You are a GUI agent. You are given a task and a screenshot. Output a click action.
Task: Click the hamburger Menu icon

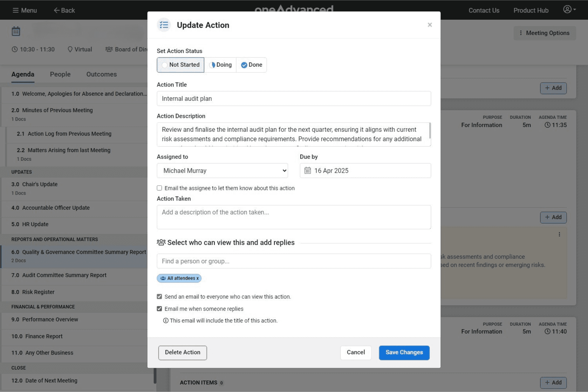[16, 10]
